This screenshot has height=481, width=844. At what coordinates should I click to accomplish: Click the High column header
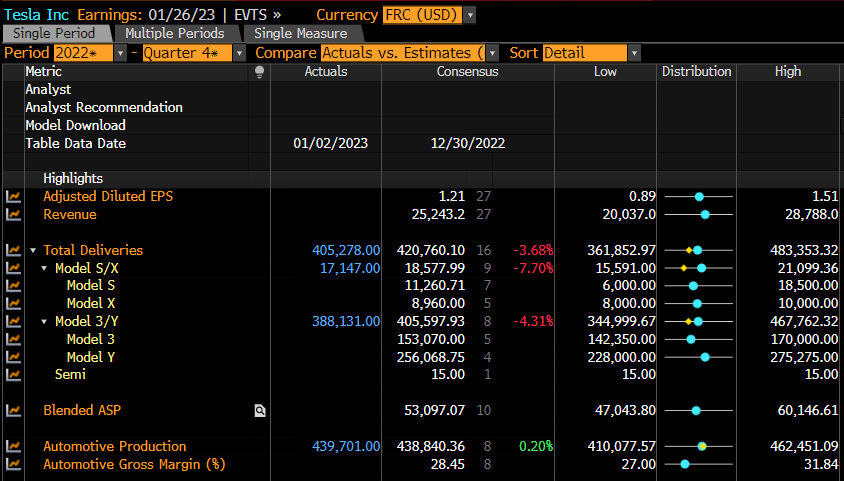click(x=788, y=72)
